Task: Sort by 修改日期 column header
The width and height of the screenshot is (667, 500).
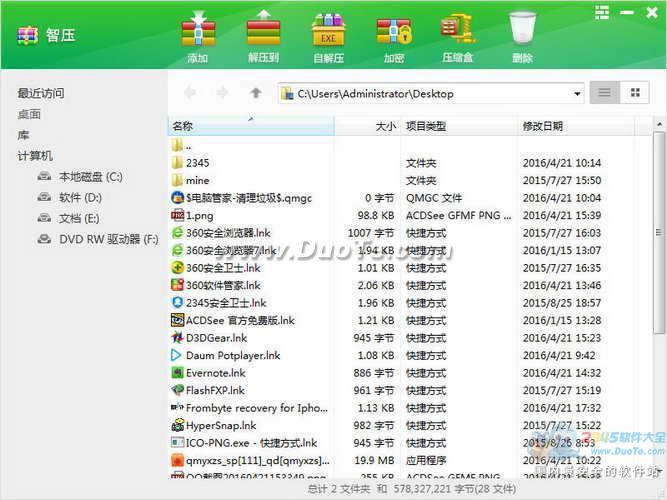Action: (x=576, y=126)
